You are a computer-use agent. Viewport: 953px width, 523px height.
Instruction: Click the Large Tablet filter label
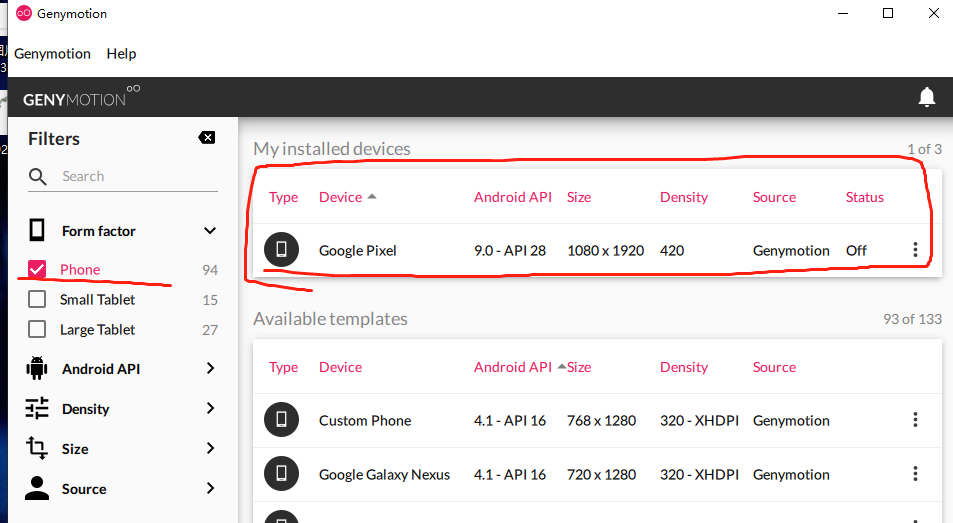pyautogui.click(x=97, y=329)
